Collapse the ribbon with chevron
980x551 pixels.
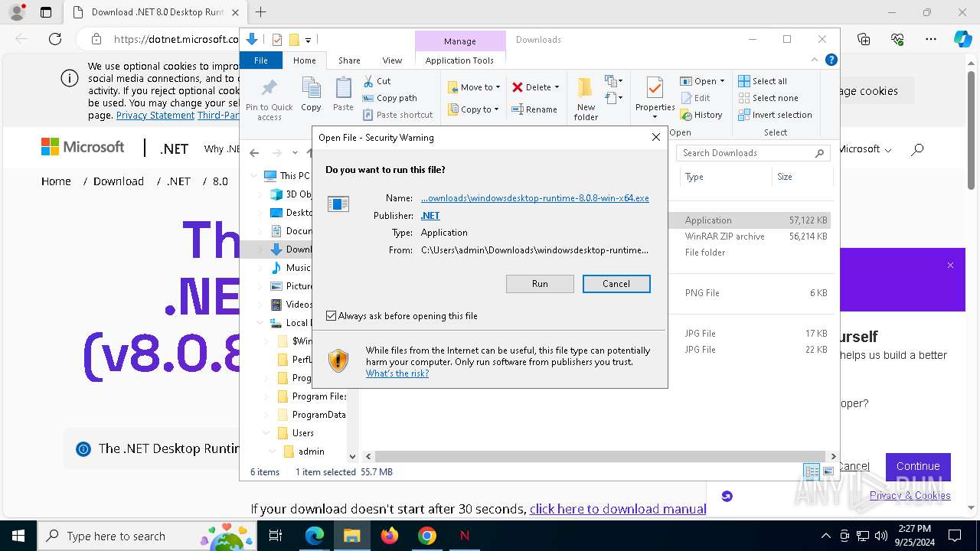click(x=815, y=60)
